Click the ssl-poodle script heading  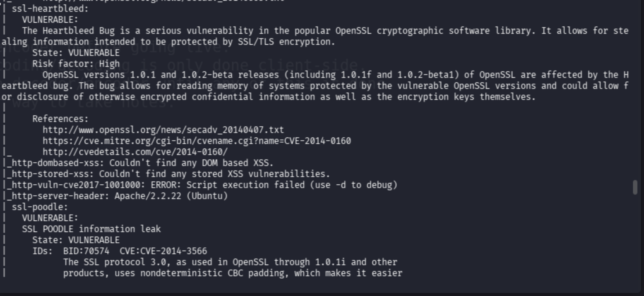coord(40,207)
